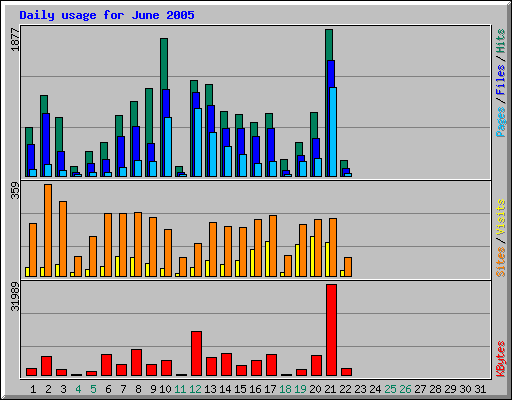Click the orange Visits bar for day 8
This screenshot has width=512, height=400.
(138, 244)
